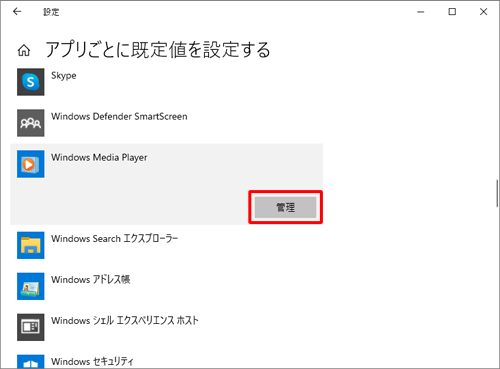Screen dimensions: 500x369
Task: Select the Windows Media Player label
Action: pyautogui.click(x=99, y=157)
